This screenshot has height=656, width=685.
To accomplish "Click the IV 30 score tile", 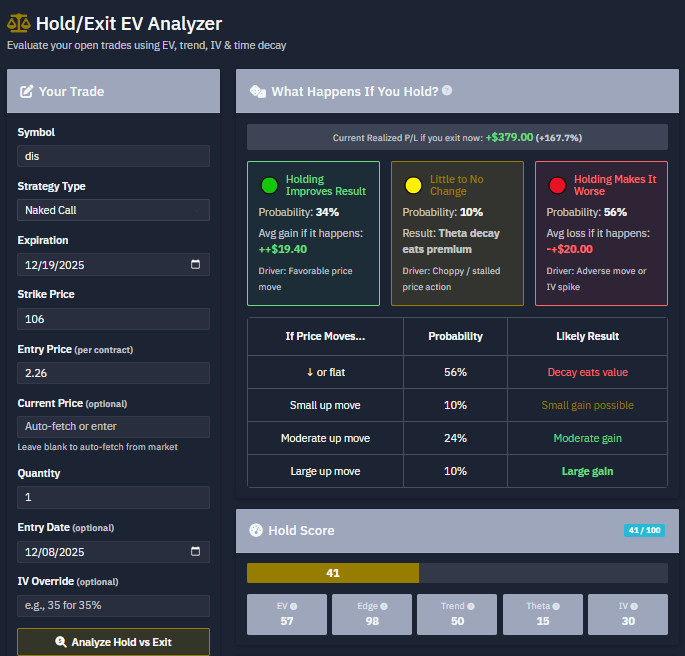I will coord(628,614).
